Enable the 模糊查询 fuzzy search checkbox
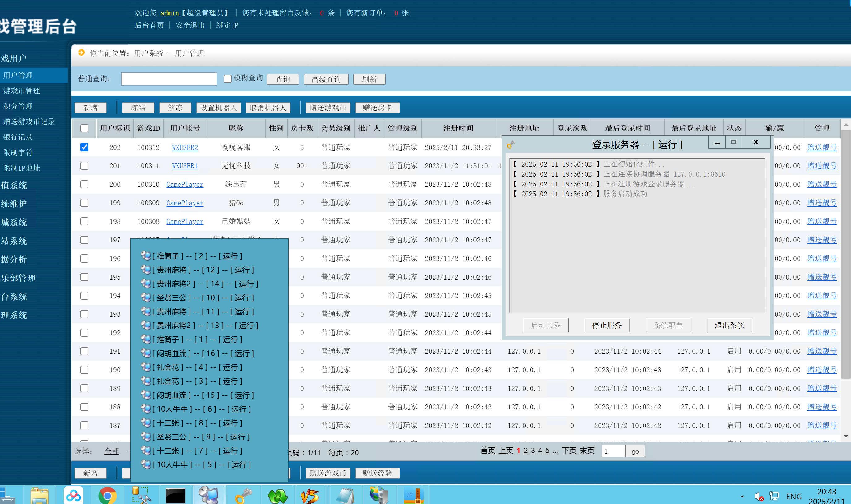851x504 pixels. (228, 79)
